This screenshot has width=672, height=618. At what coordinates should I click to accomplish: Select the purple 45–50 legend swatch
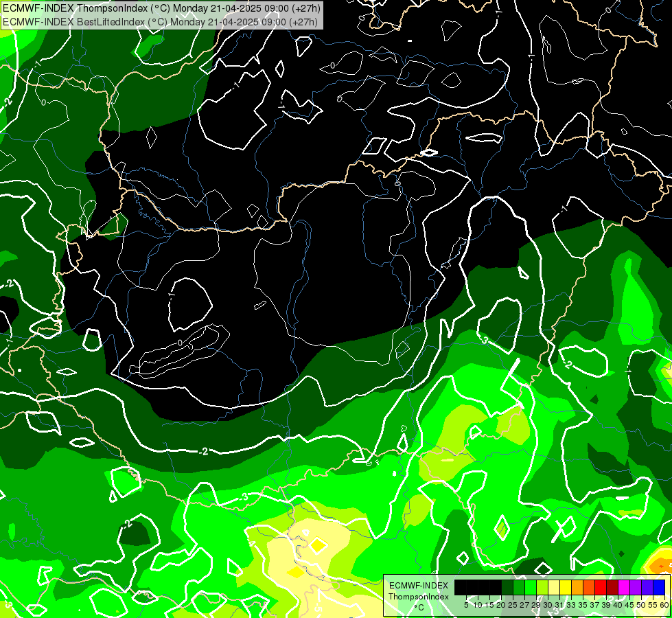[636, 588]
